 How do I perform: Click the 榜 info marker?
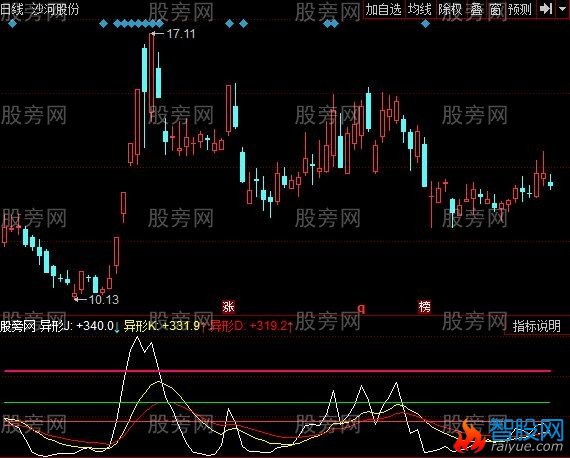[425, 306]
